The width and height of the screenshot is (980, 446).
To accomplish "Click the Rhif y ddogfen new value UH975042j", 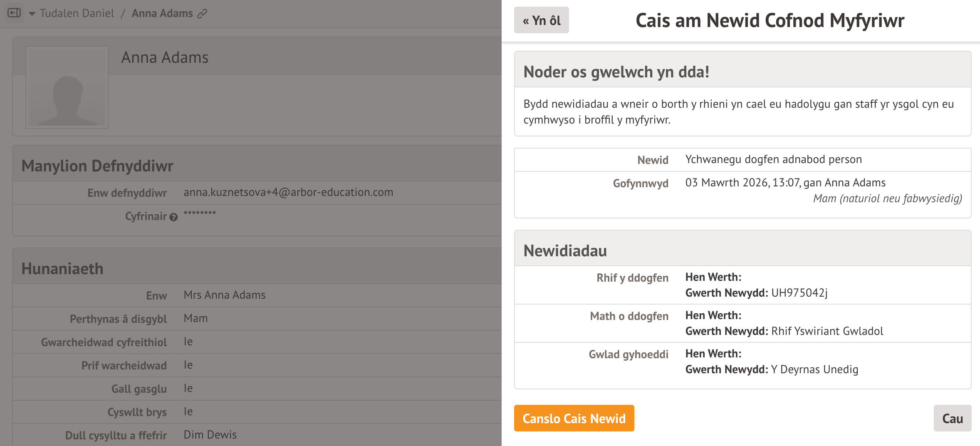I will point(799,293).
